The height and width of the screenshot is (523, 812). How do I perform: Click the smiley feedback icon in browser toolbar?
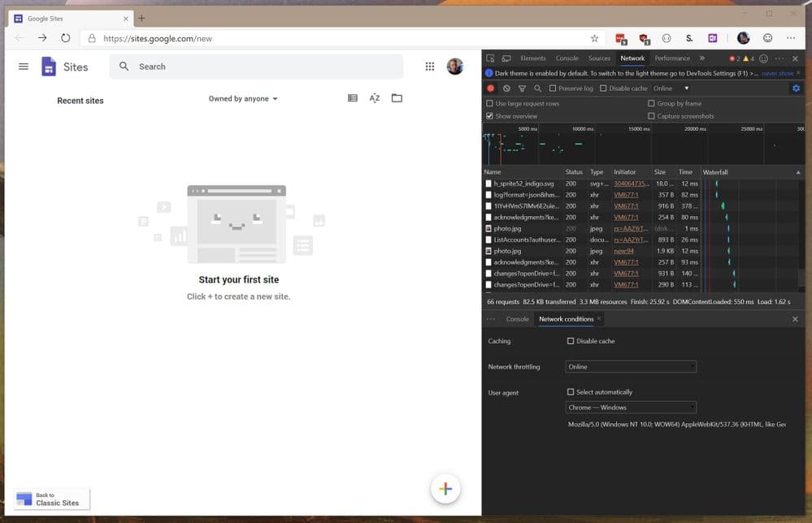[x=767, y=38]
